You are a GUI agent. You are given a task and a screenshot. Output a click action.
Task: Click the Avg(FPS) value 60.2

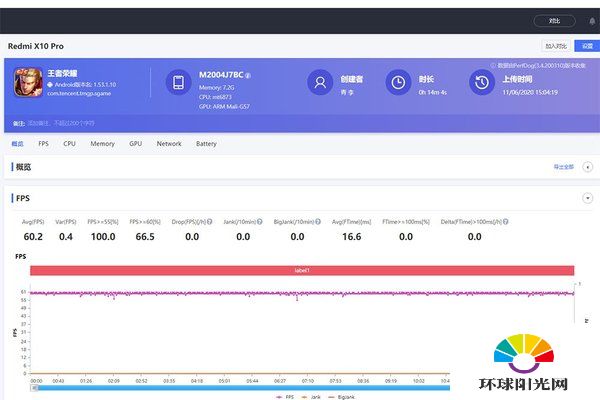click(33, 237)
